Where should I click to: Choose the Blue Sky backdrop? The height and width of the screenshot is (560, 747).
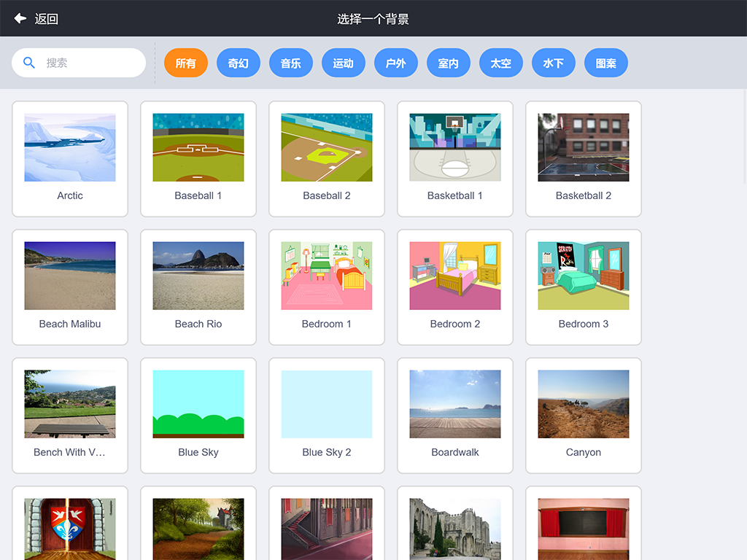coord(198,415)
